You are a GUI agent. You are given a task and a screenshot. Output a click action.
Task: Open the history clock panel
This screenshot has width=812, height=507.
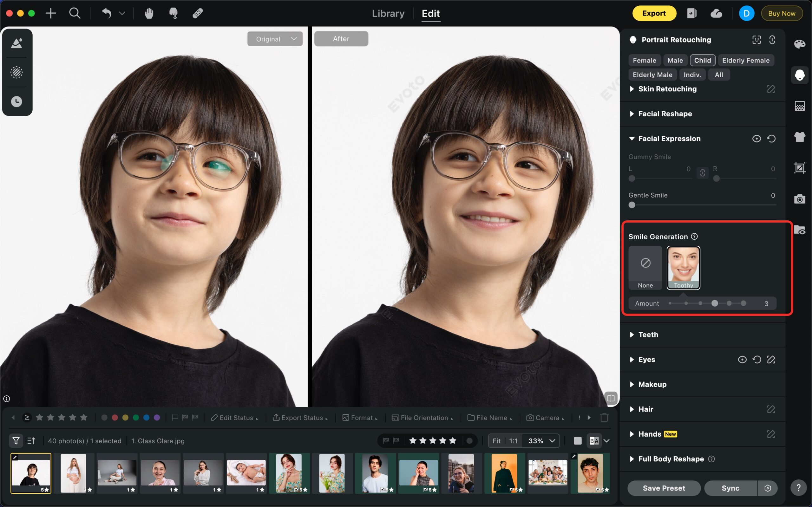[17, 101]
